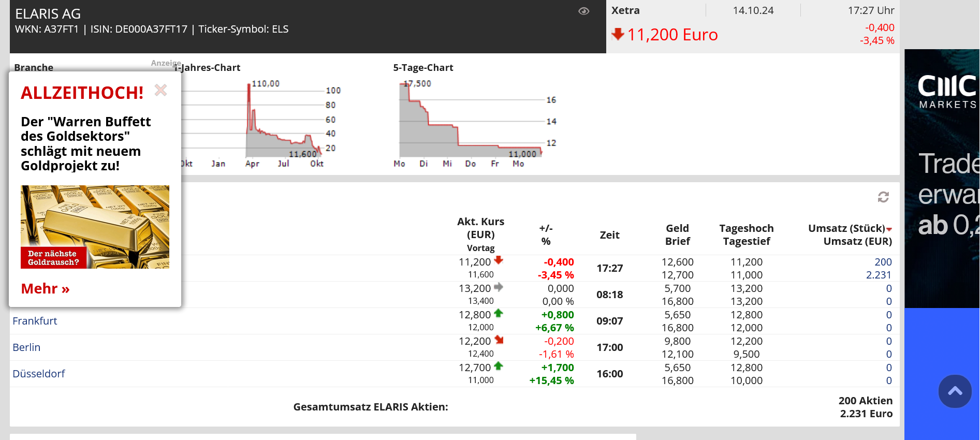Open the Düsseldorf exchange link
980x440 pixels.
point(39,374)
